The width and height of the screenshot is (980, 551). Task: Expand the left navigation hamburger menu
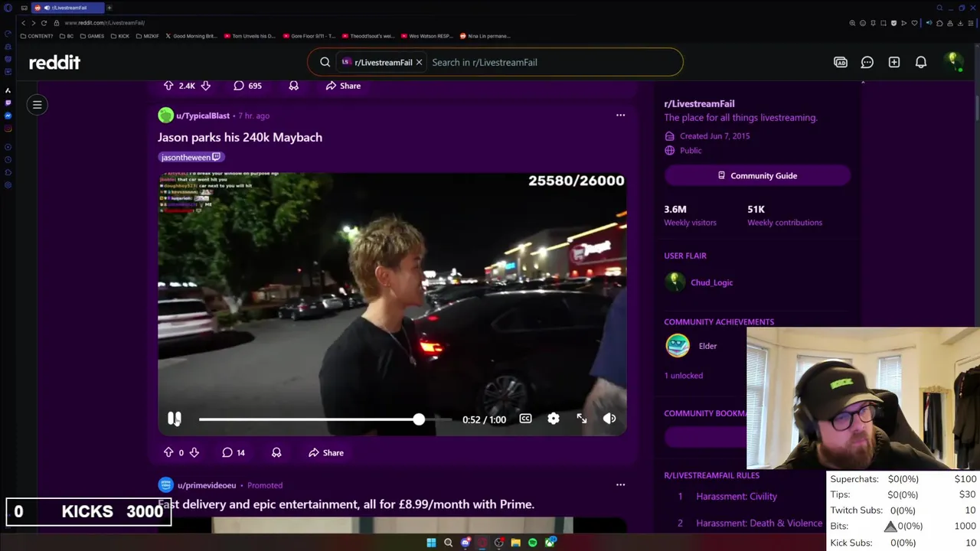pyautogui.click(x=37, y=104)
